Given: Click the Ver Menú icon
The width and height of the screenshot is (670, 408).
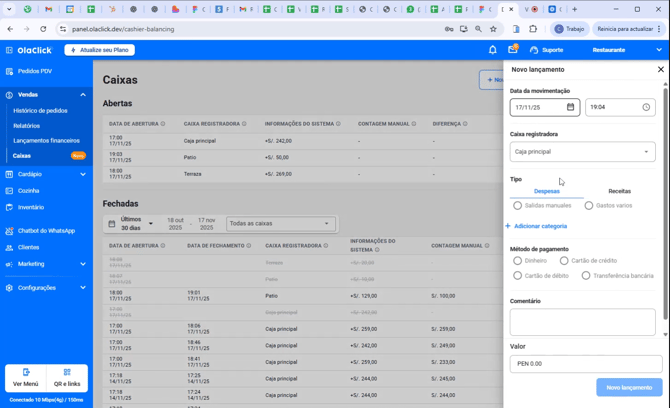Looking at the screenshot, I should (x=26, y=372).
